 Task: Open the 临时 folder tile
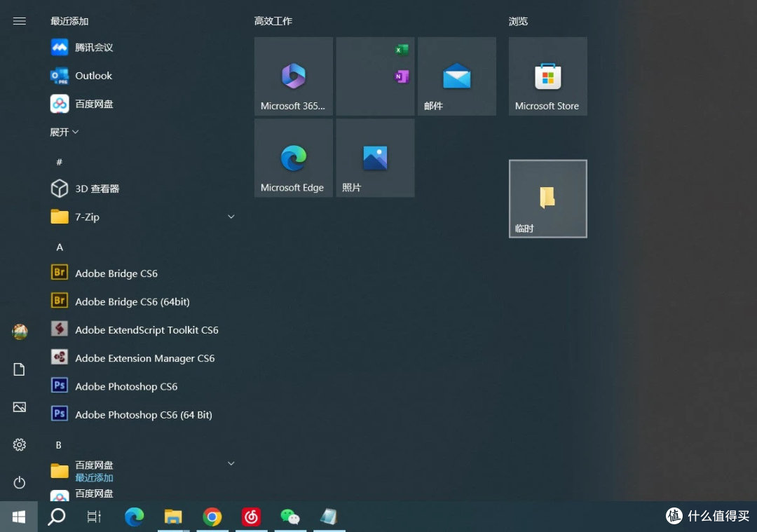548,198
